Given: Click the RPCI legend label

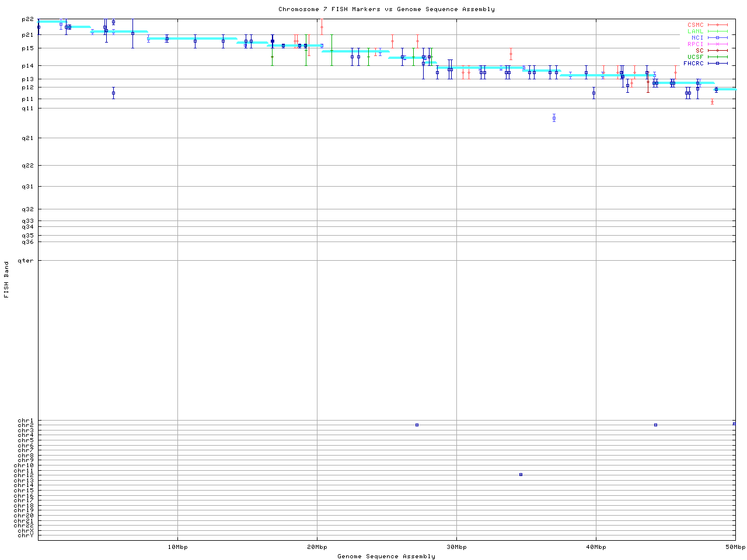Looking at the screenshot, I should [695, 44].
